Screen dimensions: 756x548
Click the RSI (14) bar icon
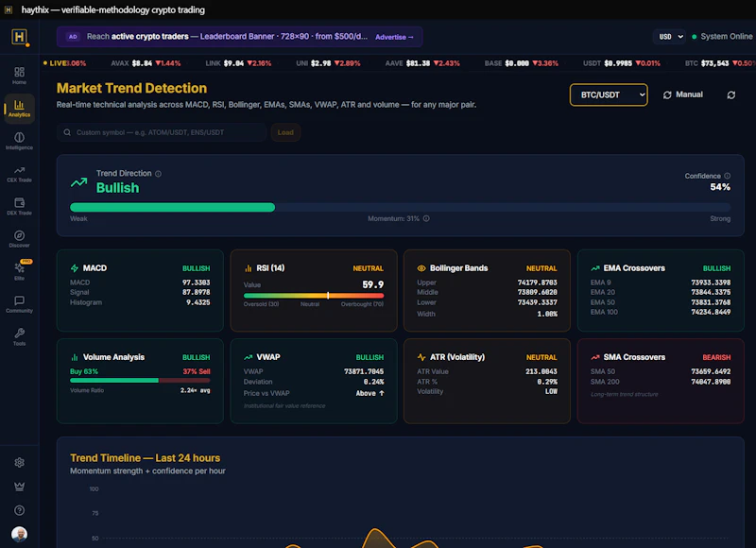pos(249,268)
